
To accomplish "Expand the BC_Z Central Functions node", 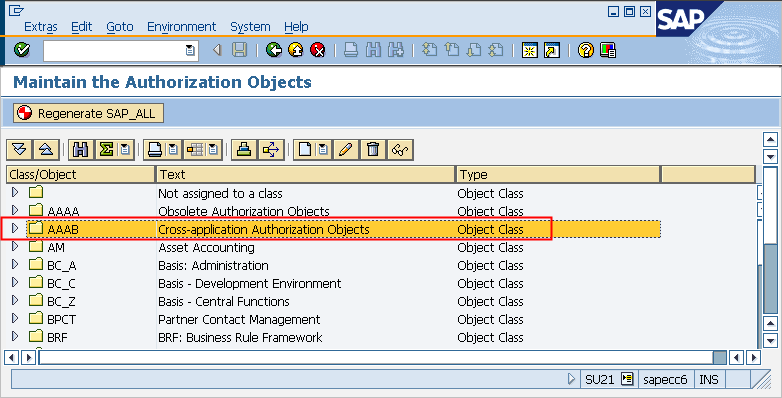I will tap(15, 300).
